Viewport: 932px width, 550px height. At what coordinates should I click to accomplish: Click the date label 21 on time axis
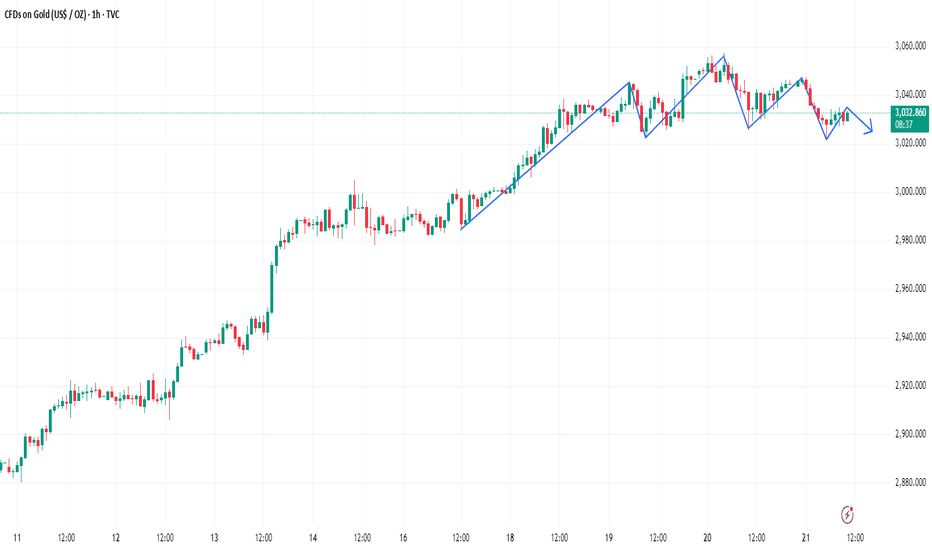806,538
